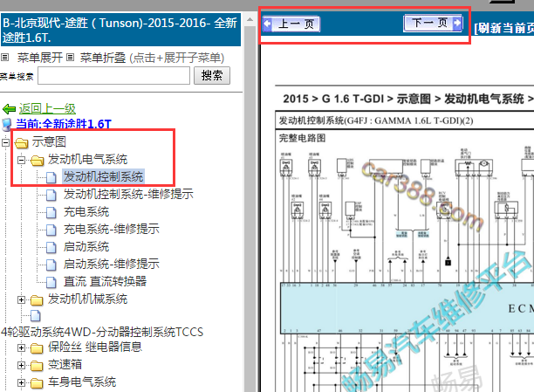The image size is (534, 392).
Task: Click the 发动机机械系统 folder label
Action: 87,299
